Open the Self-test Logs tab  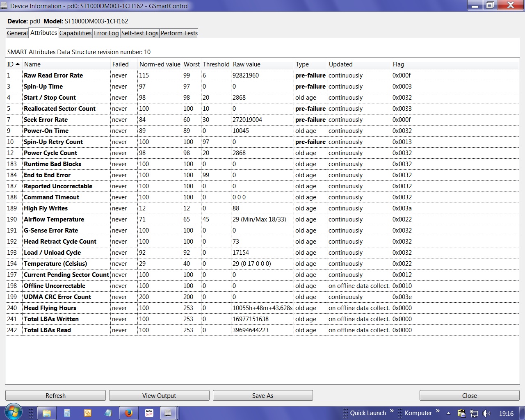pos(140,33)
